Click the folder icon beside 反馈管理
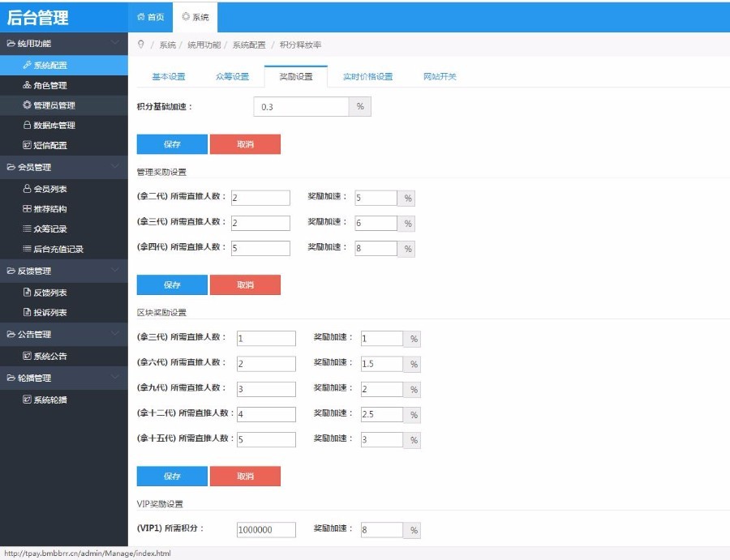The height and width of the screenshot is (560, 730). 11,271
